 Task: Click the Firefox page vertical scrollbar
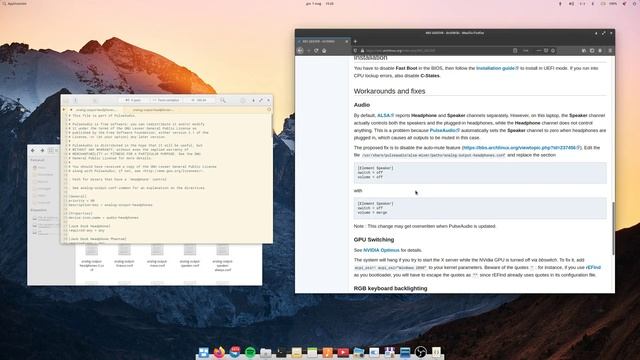click(x=613, y=229)
